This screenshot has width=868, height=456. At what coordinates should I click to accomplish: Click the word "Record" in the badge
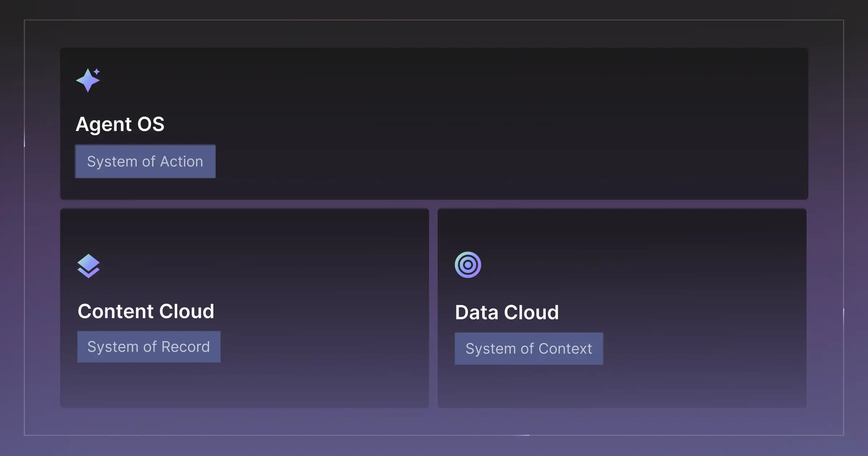click(185, 347)
